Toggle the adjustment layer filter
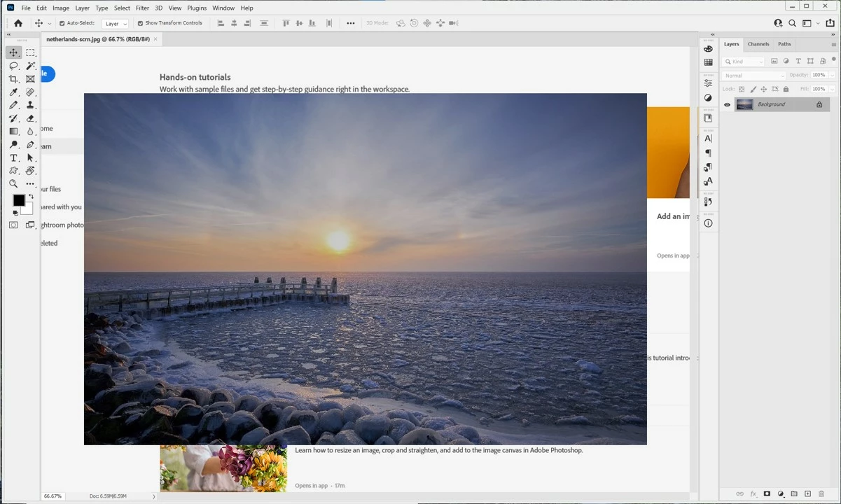The height and width of the screenshot is (504, 841). (786, 62)
